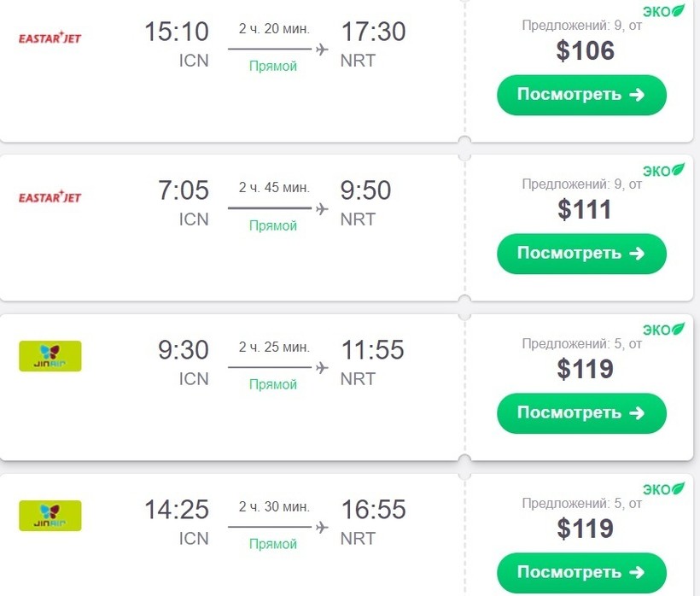Click the 16:55 arrival time
Image resolution: width=700 pixels, height=596 pixels.
coord(373,510)
